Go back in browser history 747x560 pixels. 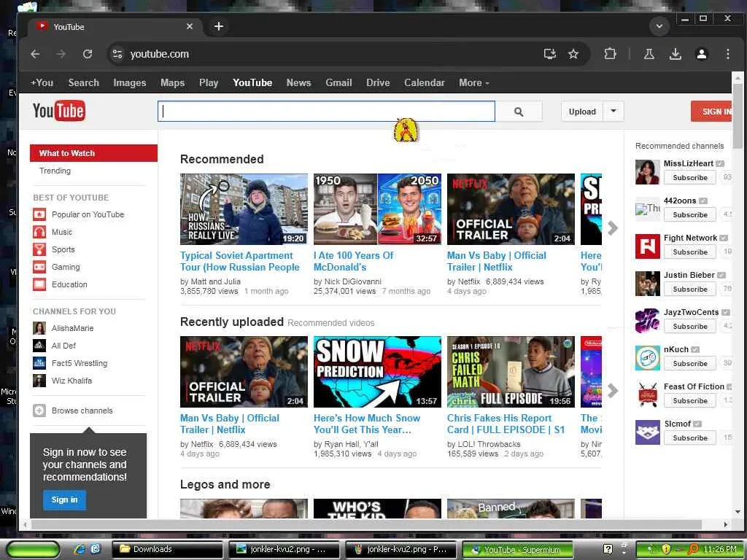pos(35,54)
